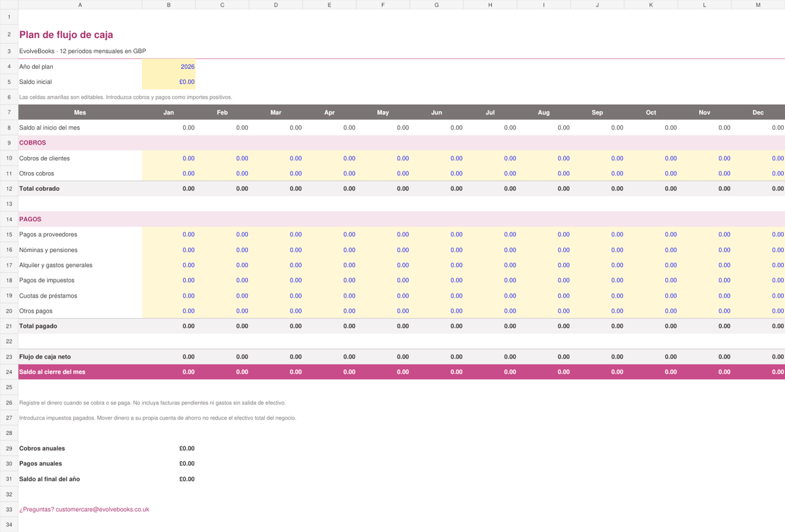Select Pagos de impuestos cell for Aug
Viewport: 785px width, 532px height.
[x=544, y=280]
